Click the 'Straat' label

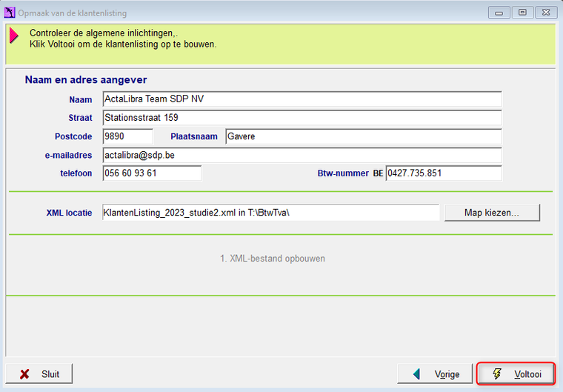(x=81, y=118)
